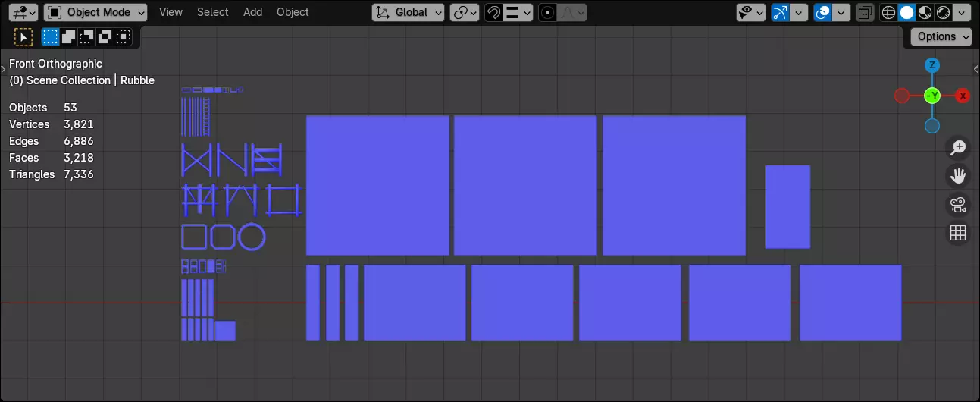Toggle the snapping magnet
Viewport: 980px width, 402px height.
(x=494, y=12)
